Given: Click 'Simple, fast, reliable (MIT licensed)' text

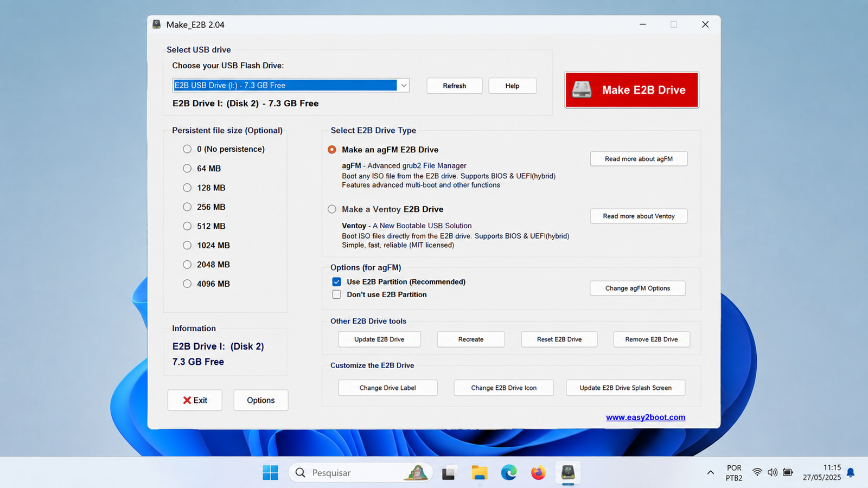Looking at the screenshot, I should [x=398, y=245].
